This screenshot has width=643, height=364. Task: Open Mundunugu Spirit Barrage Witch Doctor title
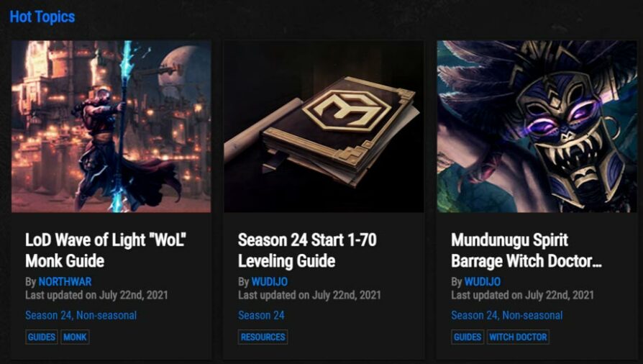(x=526, y=250)
